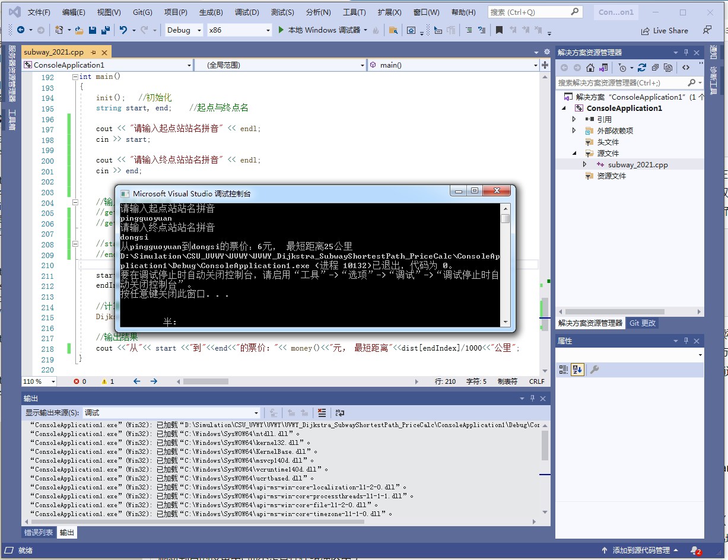The width and height of the screenshot is (728, 560).
Task: Open the 服务器资源管理器 side tab
Action: pyautogui.click(x=11, y=74)
